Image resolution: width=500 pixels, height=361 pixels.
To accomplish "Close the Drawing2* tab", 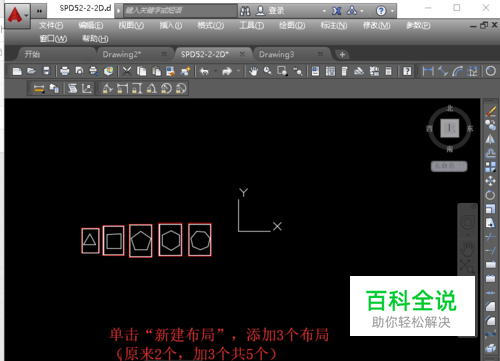I will 164,54.
